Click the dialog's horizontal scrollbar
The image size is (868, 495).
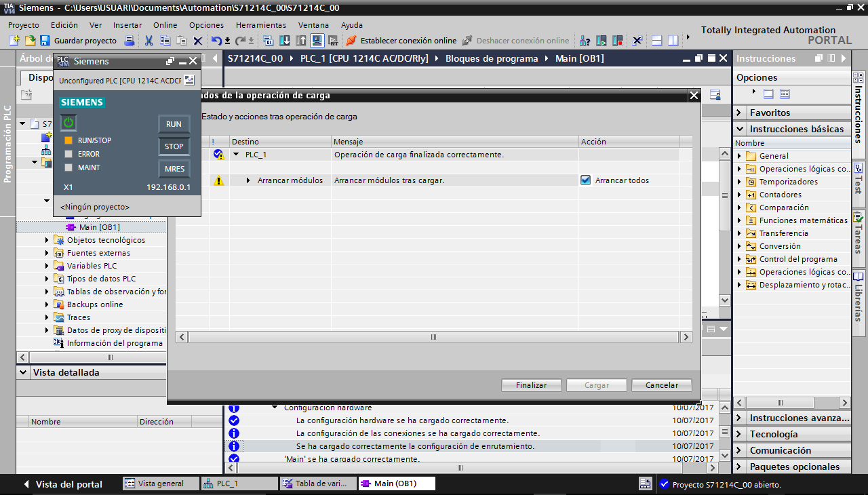[433, 337]
